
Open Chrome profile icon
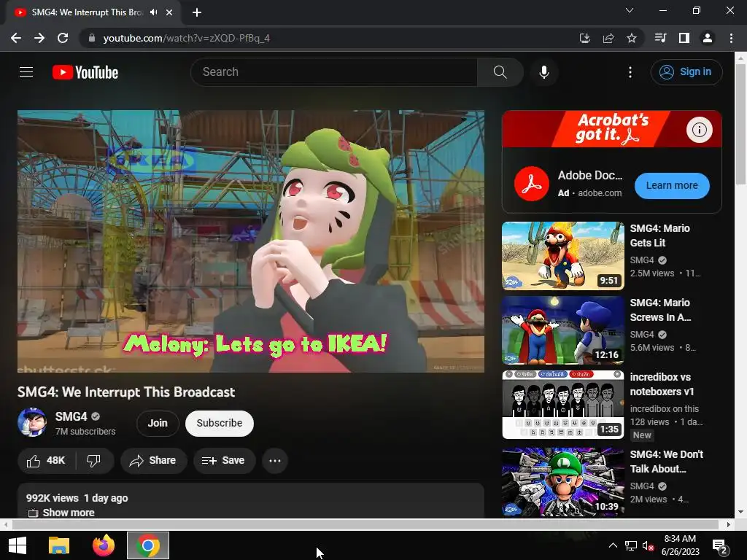coord(708,38)
